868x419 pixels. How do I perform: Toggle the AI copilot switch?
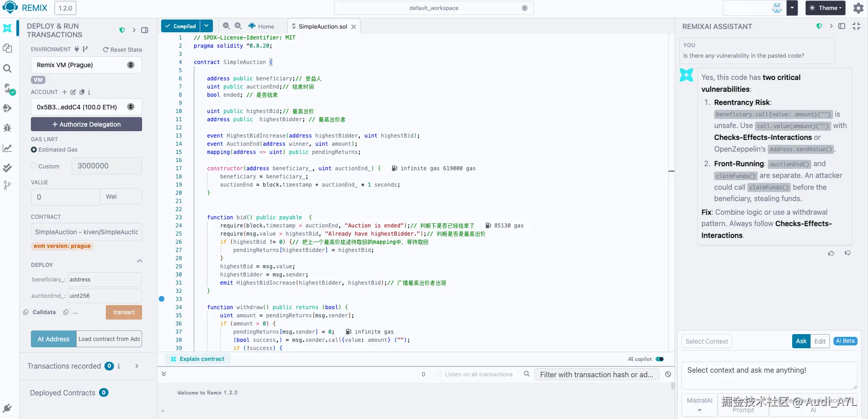point(660,359)
